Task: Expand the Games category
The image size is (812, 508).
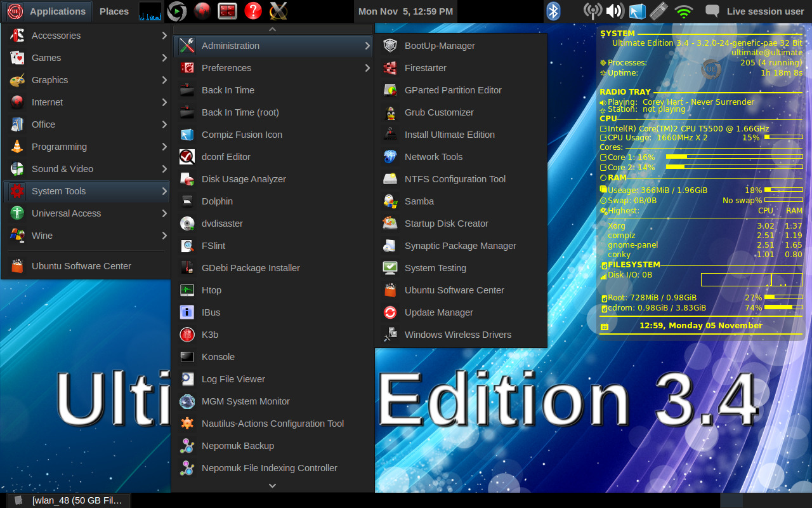Action: pyautogui.click(x=86, y=58)
